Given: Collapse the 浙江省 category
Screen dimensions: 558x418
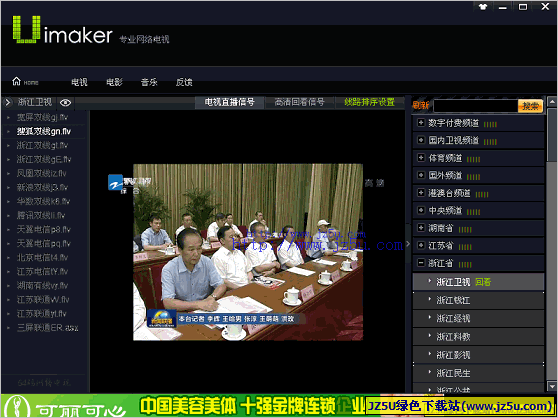Looking at the screenshot, I should point(421,263).
